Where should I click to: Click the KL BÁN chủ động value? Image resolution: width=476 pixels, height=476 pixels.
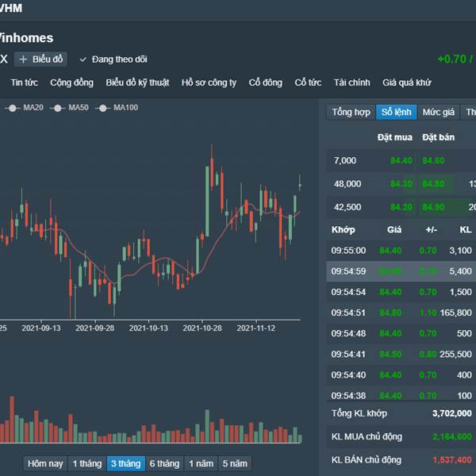pos(452,460)
